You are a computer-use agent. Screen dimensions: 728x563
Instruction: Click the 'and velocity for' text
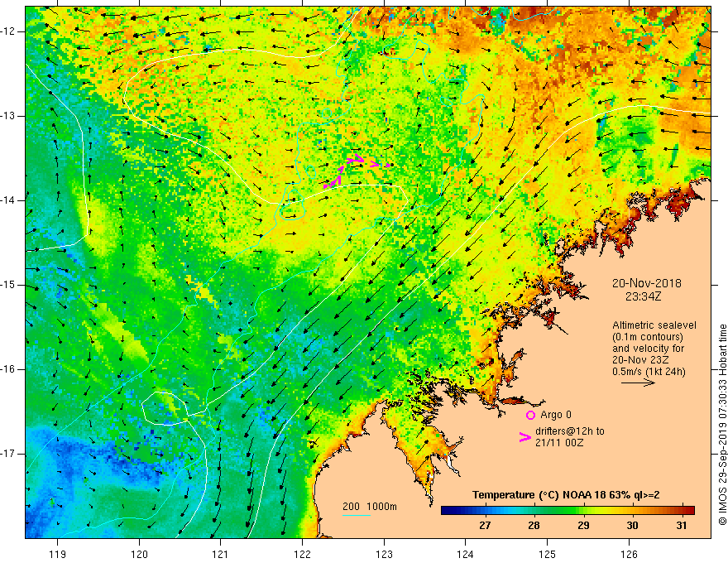tap(648, 349)
